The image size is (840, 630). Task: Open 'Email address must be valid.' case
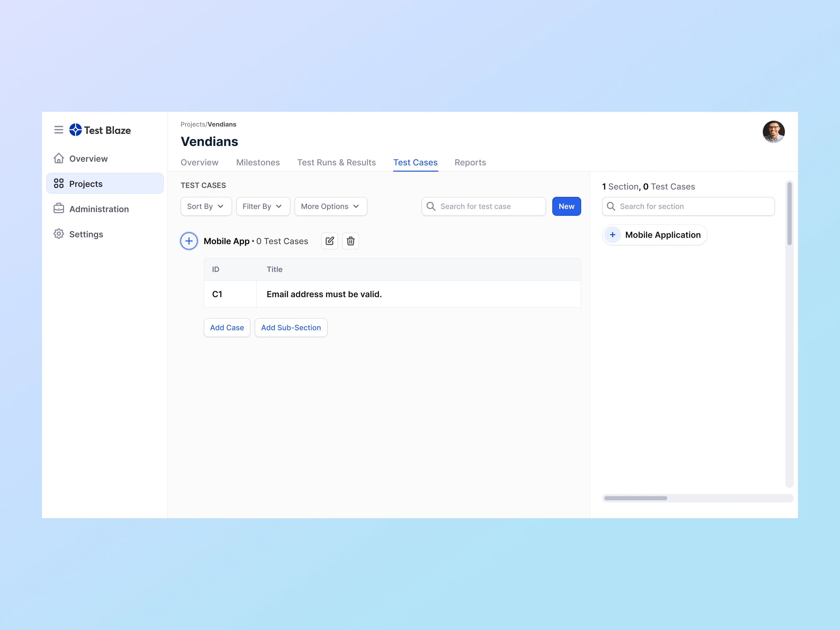coord(324,294)
